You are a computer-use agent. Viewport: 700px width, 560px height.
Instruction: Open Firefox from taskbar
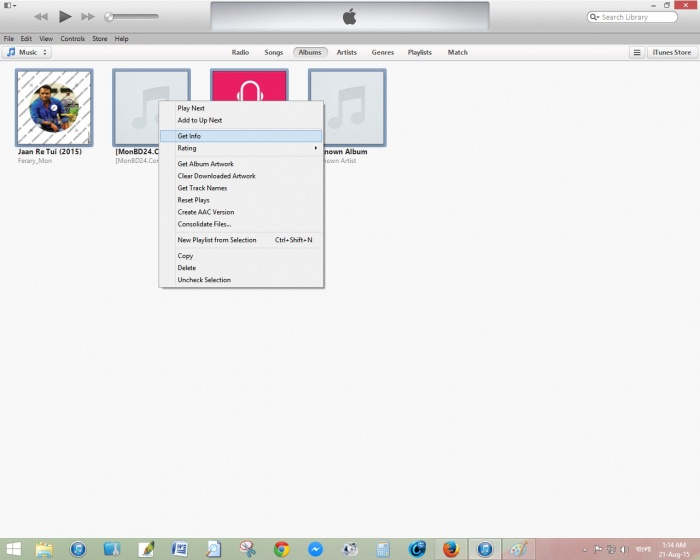[x=451, y=549]
